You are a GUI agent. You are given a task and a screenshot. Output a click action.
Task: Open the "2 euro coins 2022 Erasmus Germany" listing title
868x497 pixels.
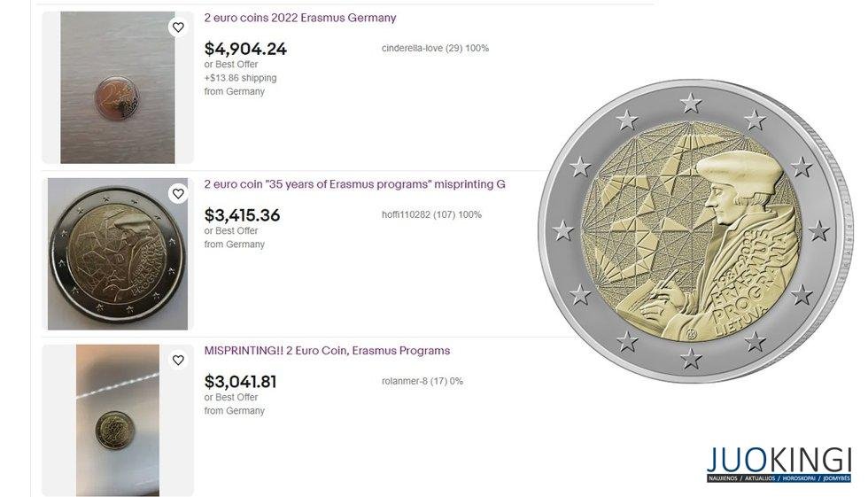tap(300, 18)
